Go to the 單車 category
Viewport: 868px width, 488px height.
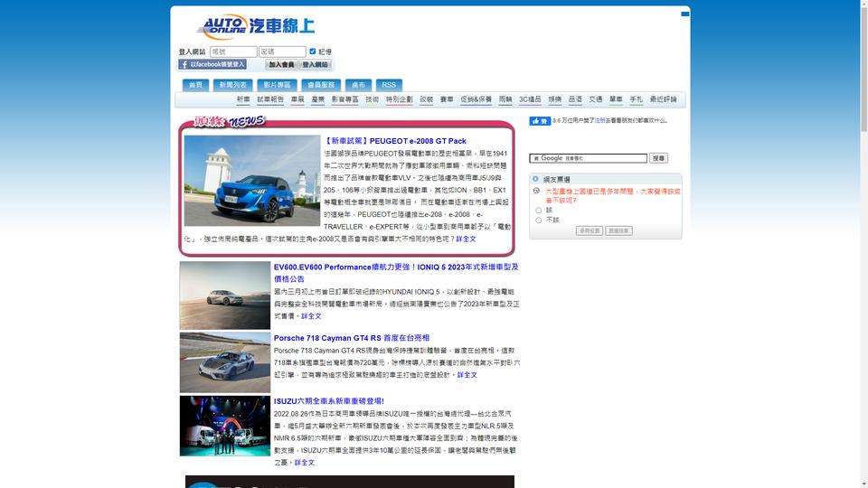(616, 99)
